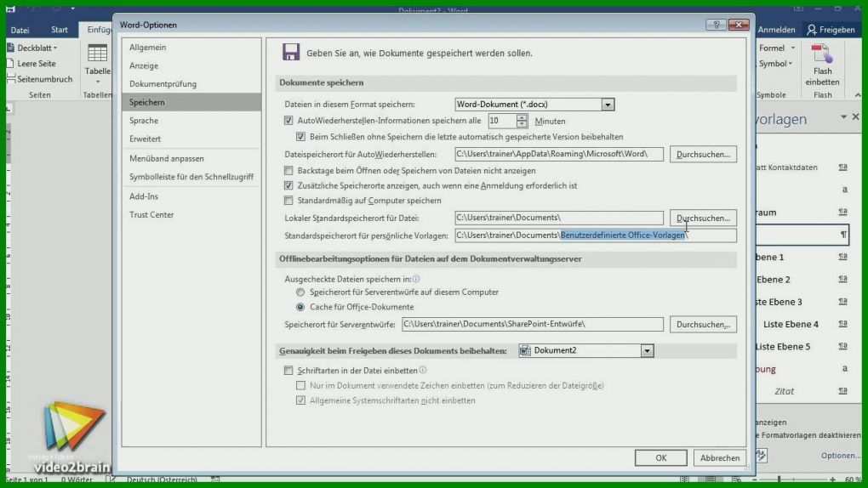The height and width of the screenshot is (488, 868).
Task: Click the Speicherort für Serverentwürfe path field
Action: pos(533,324)
